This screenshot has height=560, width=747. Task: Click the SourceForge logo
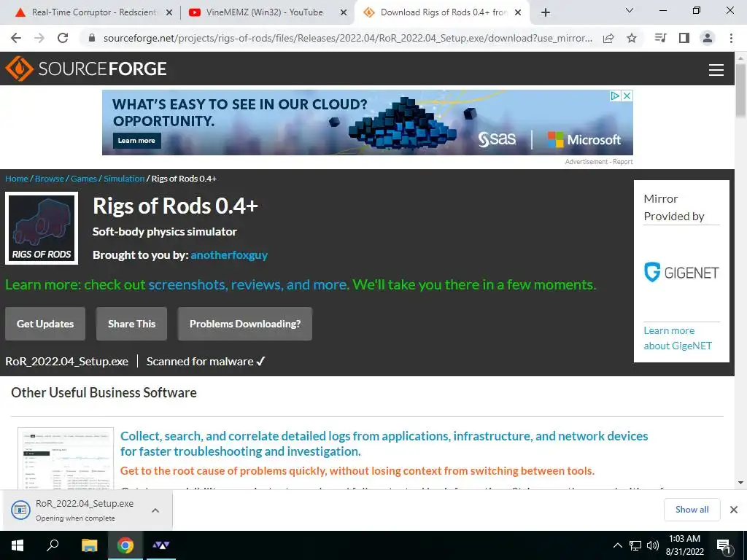(x=86, y=69)
